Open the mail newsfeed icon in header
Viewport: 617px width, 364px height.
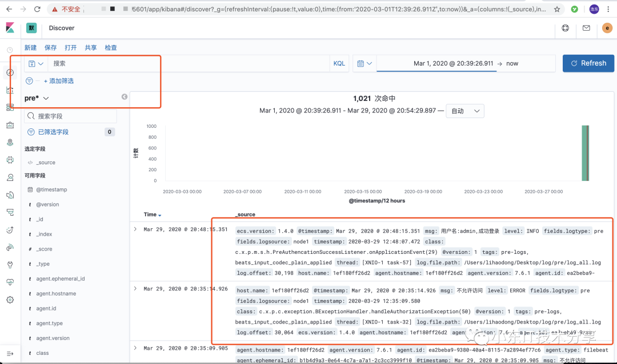[x=586, y=28]
